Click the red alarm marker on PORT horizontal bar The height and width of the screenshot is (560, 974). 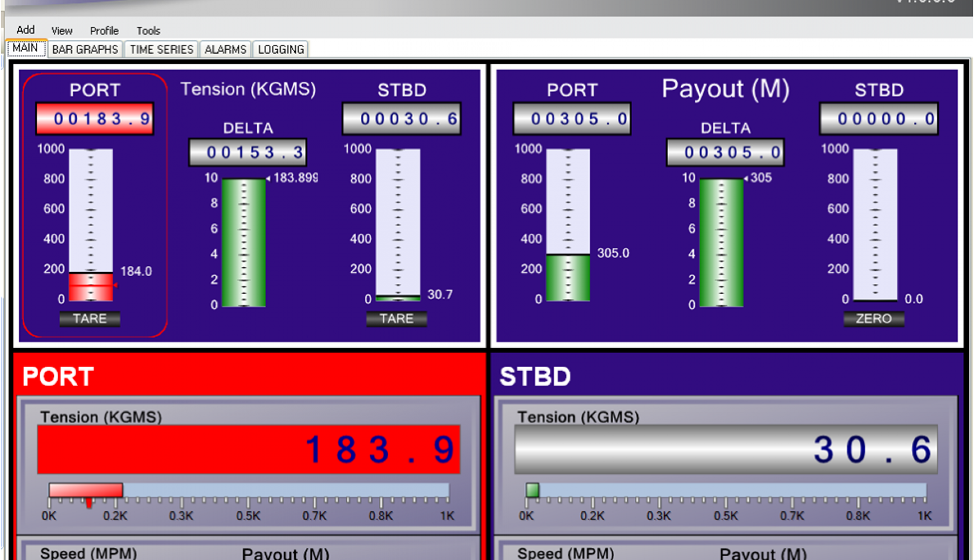(89, 502)
